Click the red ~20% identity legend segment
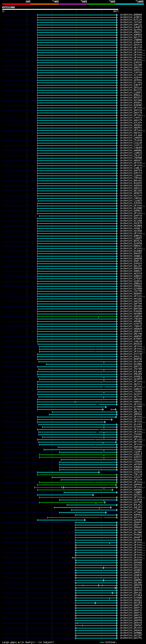This screenshot has height=644, width=146. click(x=16, y=4)
